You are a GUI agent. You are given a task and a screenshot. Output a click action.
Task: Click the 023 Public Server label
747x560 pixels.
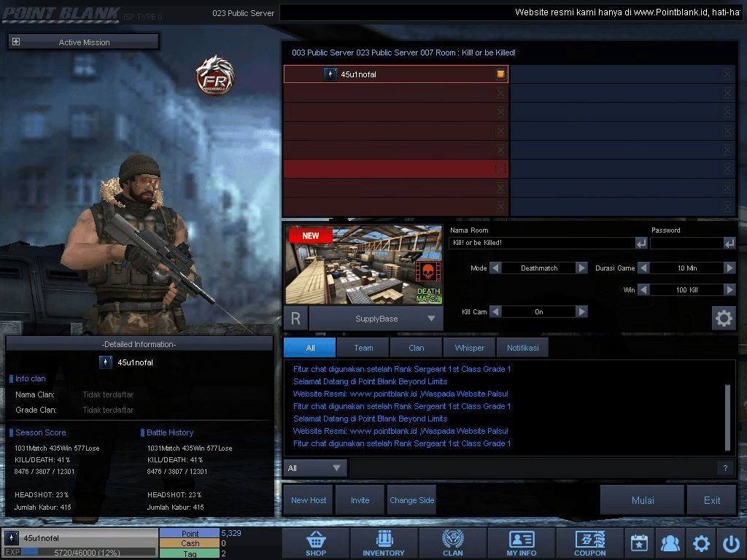coord(243,13)
